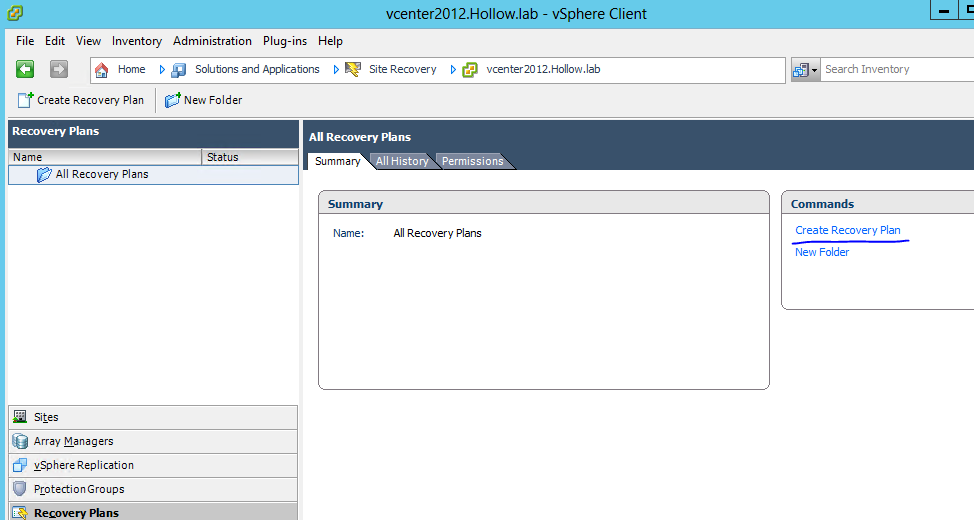Switch to All History tab

point(402,161)
